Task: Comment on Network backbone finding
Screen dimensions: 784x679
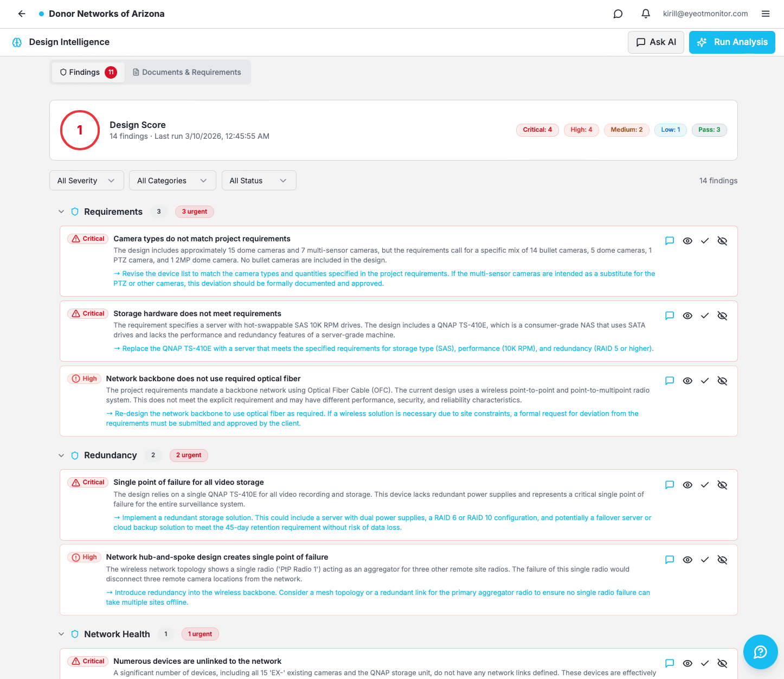Action: pyautogui.click(x=670, y=381)
